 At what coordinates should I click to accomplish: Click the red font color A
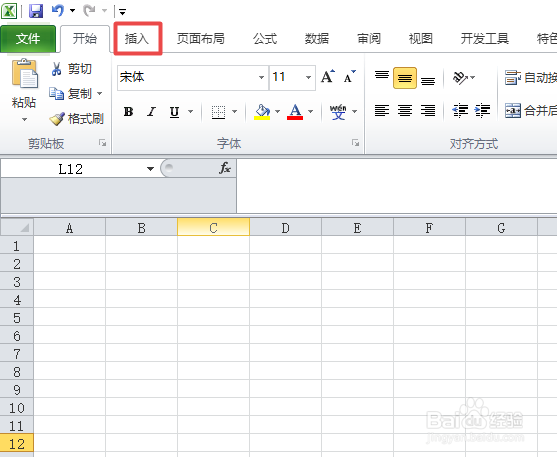pos(295,112)
